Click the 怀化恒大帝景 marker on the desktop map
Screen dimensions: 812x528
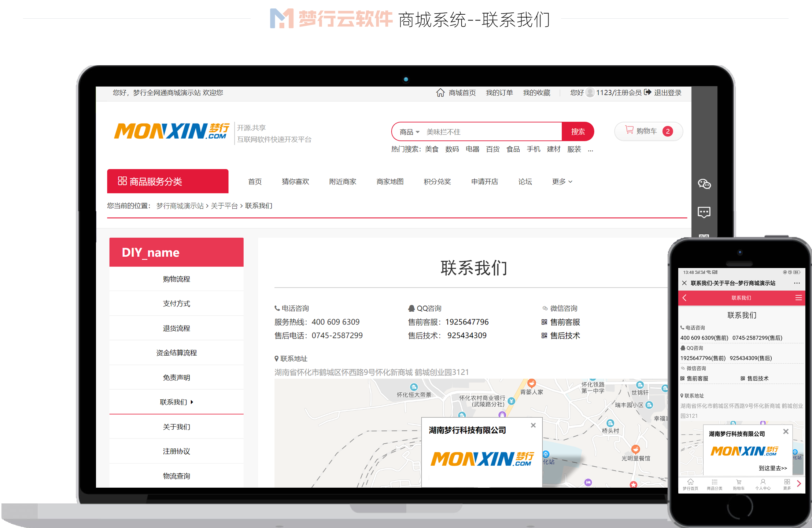414,387
